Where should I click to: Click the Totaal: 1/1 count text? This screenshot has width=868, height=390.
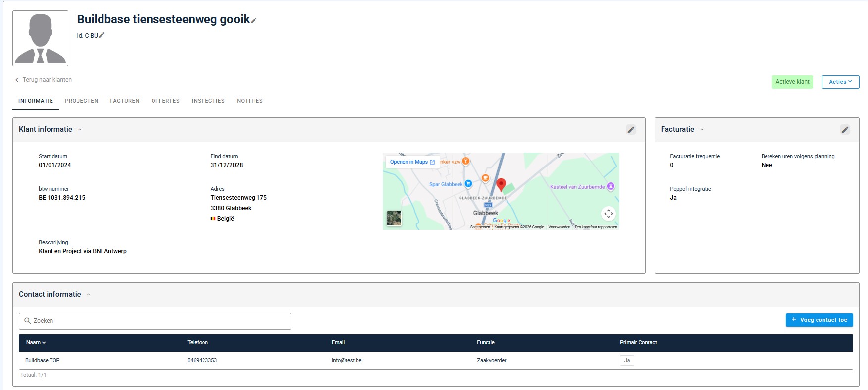33,375
